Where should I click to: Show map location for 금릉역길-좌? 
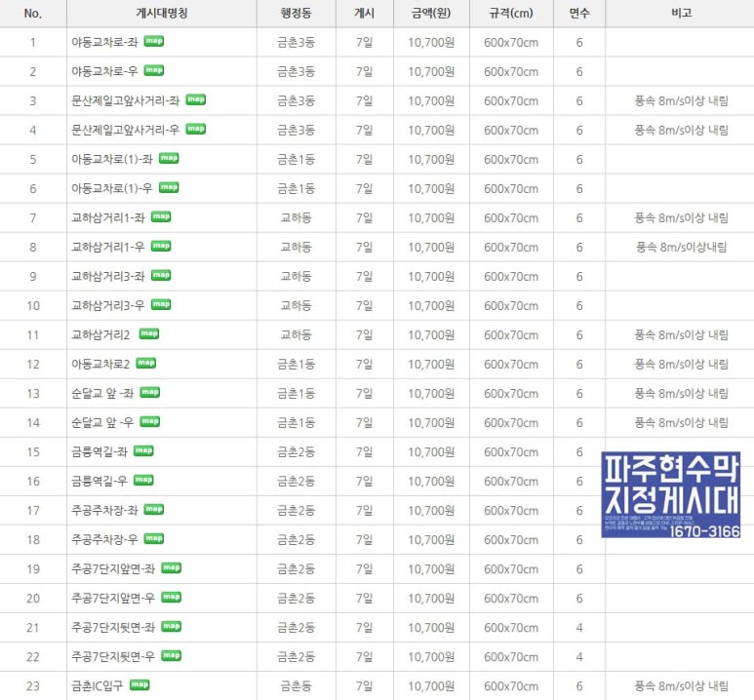point(143,451)
